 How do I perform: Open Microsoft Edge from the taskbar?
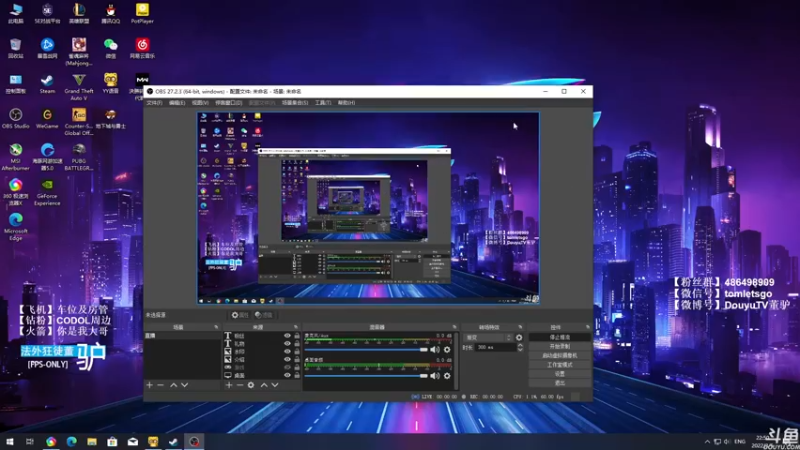(71, 441)
